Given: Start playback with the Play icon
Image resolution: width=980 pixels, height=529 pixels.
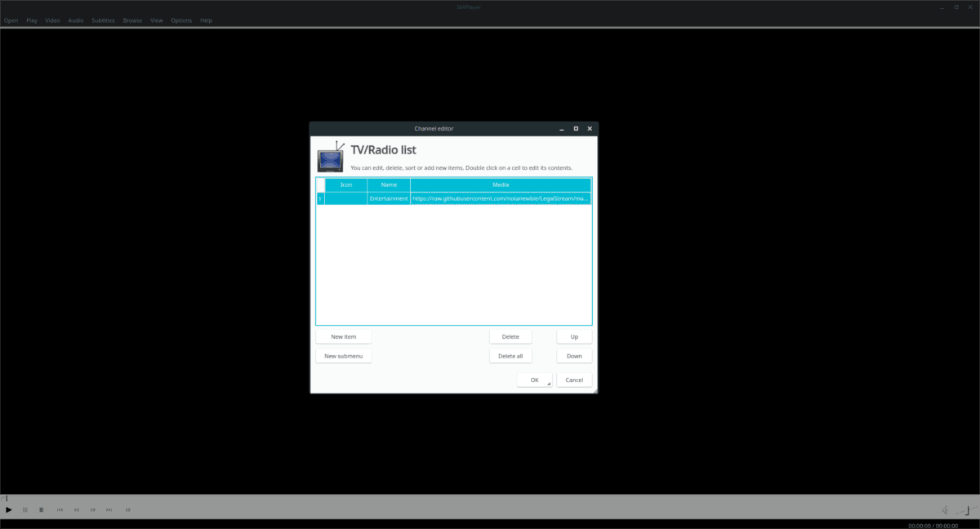Looking at the screenshot, I should click(x=8, y=509).
